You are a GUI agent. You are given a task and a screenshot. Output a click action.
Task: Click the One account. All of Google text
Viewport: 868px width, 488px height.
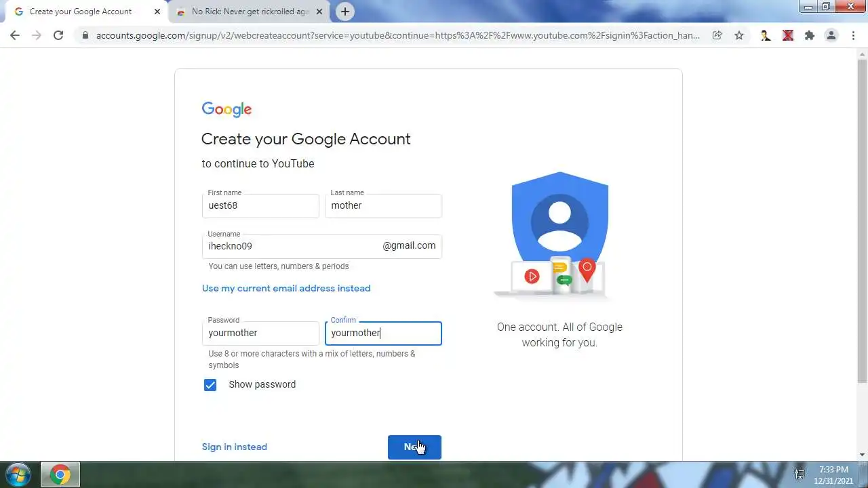[559, 335]
